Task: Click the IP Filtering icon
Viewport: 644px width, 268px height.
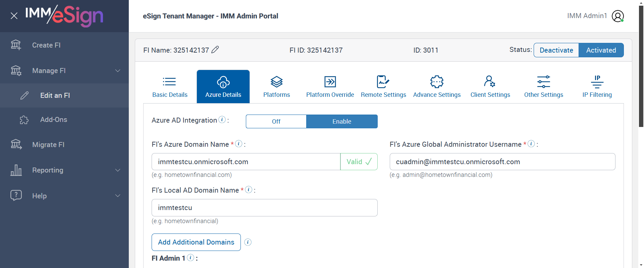Action: tap(597, 81)
